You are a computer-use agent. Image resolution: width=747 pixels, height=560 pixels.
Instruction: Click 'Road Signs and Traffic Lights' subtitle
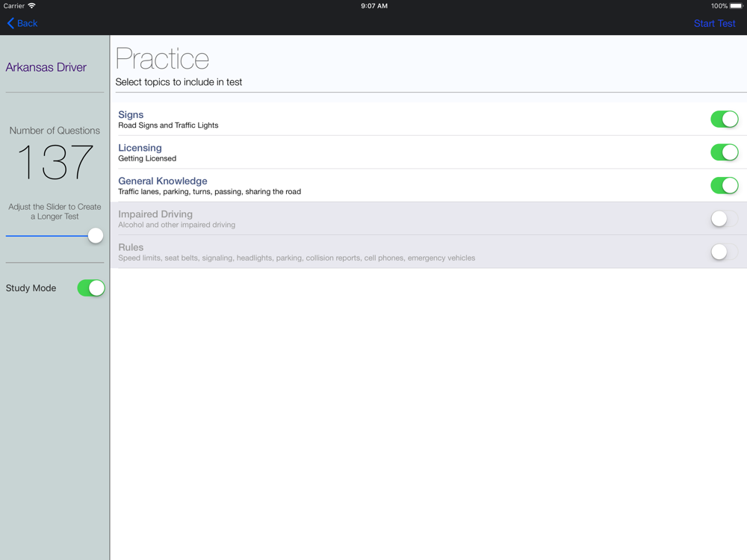[168, 125]
